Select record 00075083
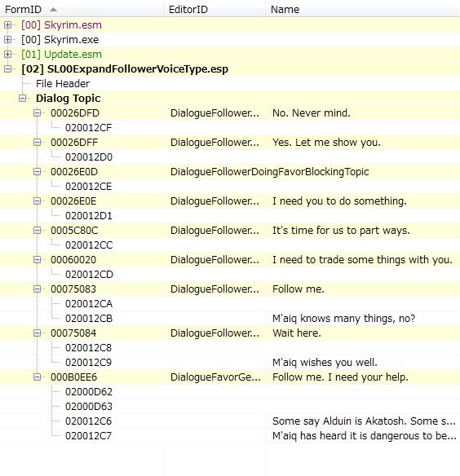Viewport: 460px width, 476px height. (x=73, y=289)
